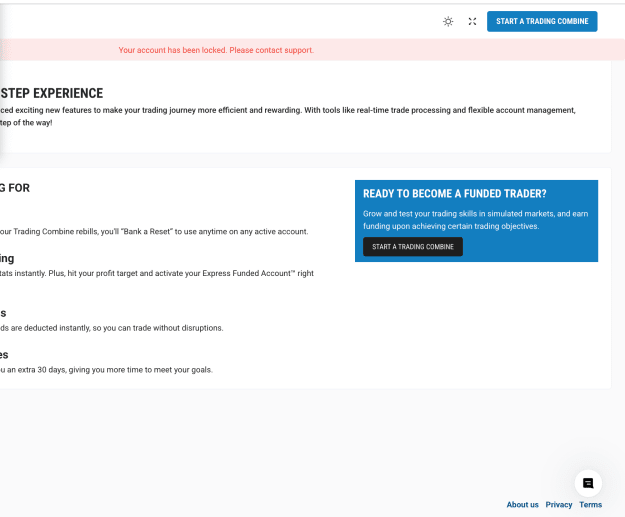Open the chat support bubble icon
Image resolution: width=625 pixels, height=517 pixels.
pos(588,483)
